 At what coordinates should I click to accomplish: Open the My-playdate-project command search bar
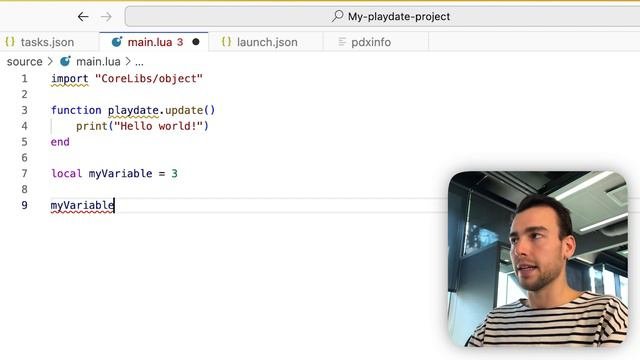coord(382,16)
